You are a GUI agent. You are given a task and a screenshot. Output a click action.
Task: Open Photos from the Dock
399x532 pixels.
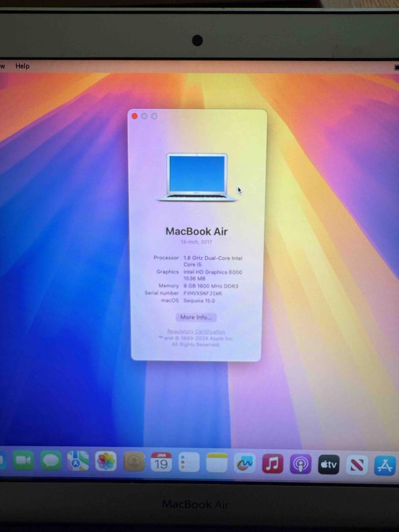(106, 461)
